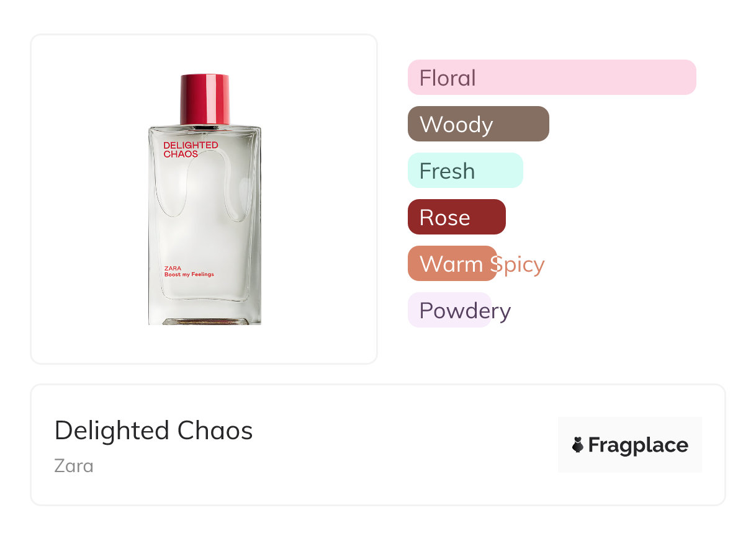The width and height of the screenshot is (756, 536).
Task: Select the lavender Powdery accord bar
Action: click(x=449, y=310)
